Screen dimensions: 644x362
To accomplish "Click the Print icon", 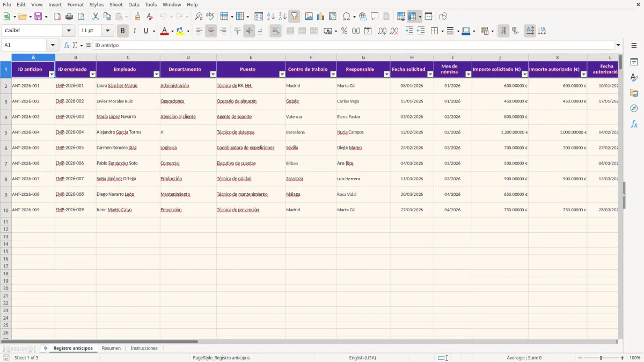I will click(69, 17).
